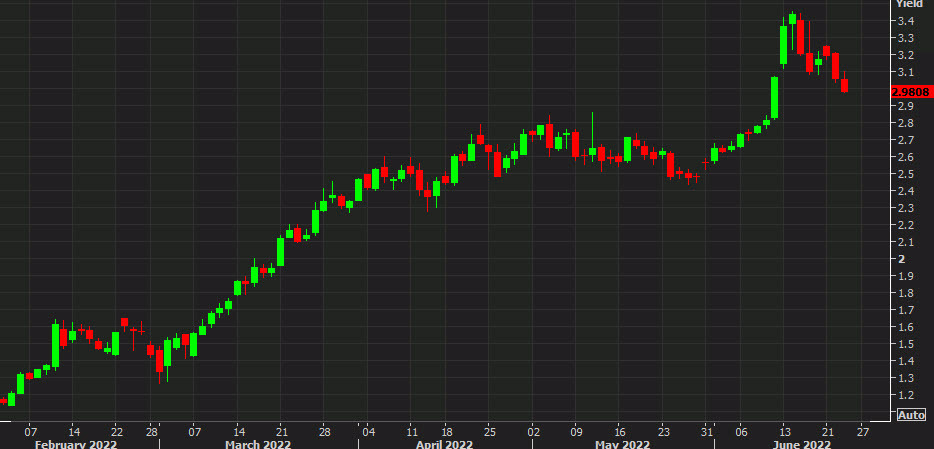The width and height of the screenshot is (934, 449).
Task: Click the March 2022 month label
Action: pos(257,443)
